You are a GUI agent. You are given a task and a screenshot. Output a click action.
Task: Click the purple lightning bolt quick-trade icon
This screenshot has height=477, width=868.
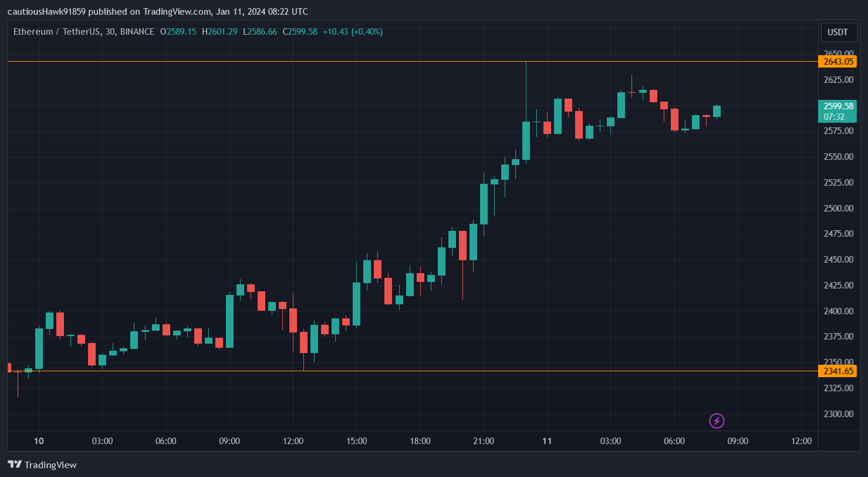pos(717,421)
